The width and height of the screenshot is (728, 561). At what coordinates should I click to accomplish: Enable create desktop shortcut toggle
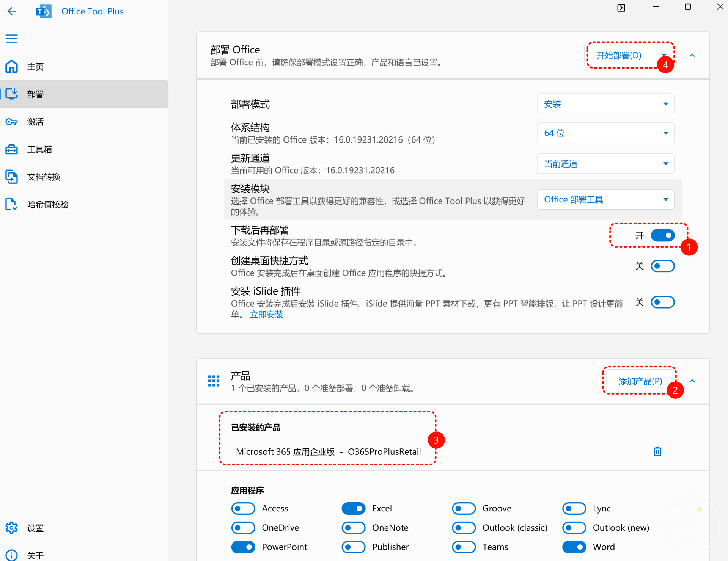click(x=662, y=266)
